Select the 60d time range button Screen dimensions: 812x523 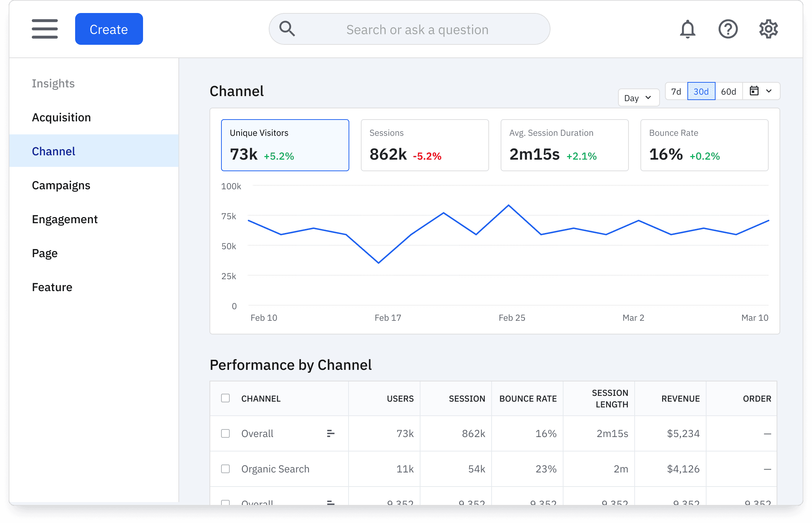click(729, 91)
